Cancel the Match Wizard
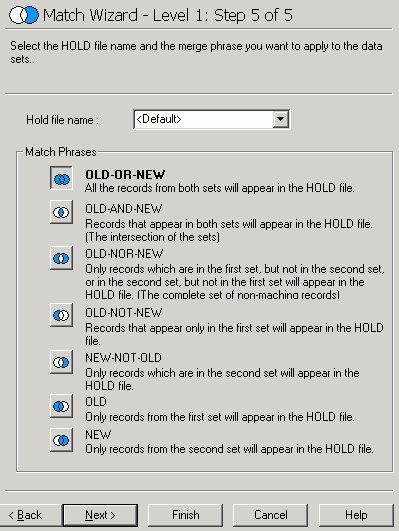 [271, 515]
